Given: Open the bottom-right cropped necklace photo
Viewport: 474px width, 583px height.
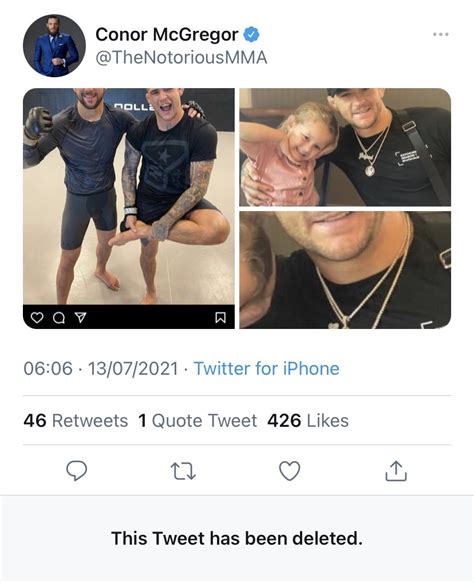Looking at the screenshot, I should pyautogui.click(x=345, y=270).
